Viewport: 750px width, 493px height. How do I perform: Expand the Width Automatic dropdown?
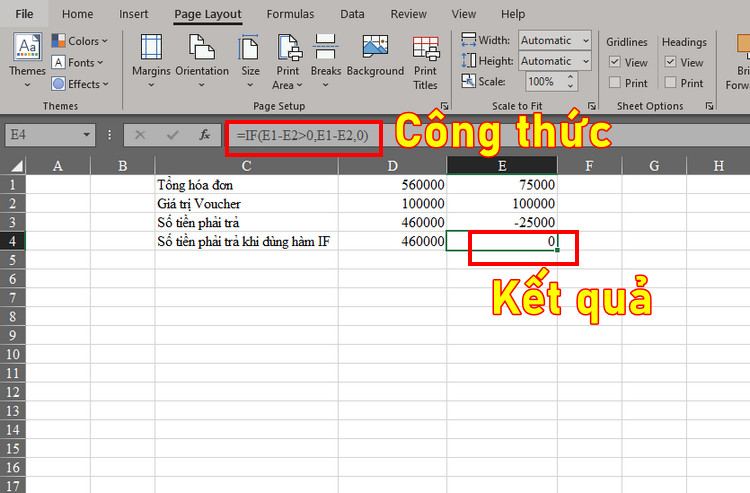click(585, 41)
